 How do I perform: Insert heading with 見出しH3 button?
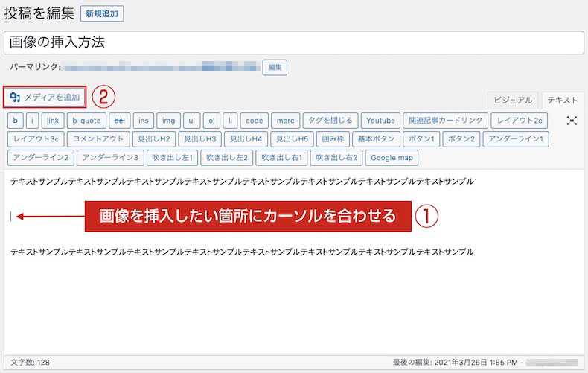click(x=200, y=138)
